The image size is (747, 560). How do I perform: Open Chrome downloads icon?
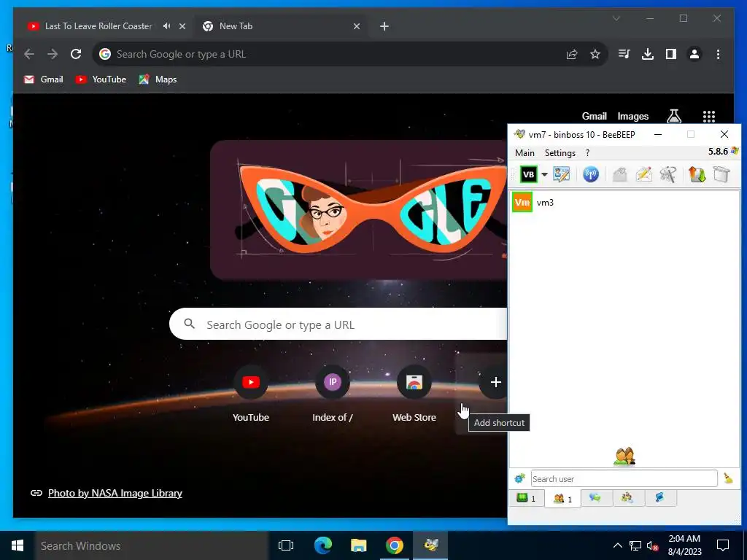(648, 54)
